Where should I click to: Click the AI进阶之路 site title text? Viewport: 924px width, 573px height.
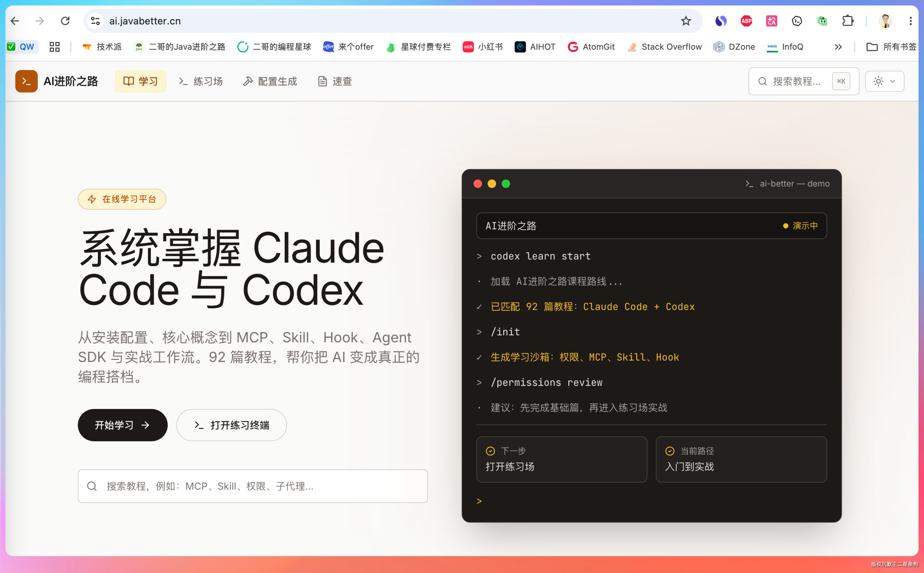point(71,81)
